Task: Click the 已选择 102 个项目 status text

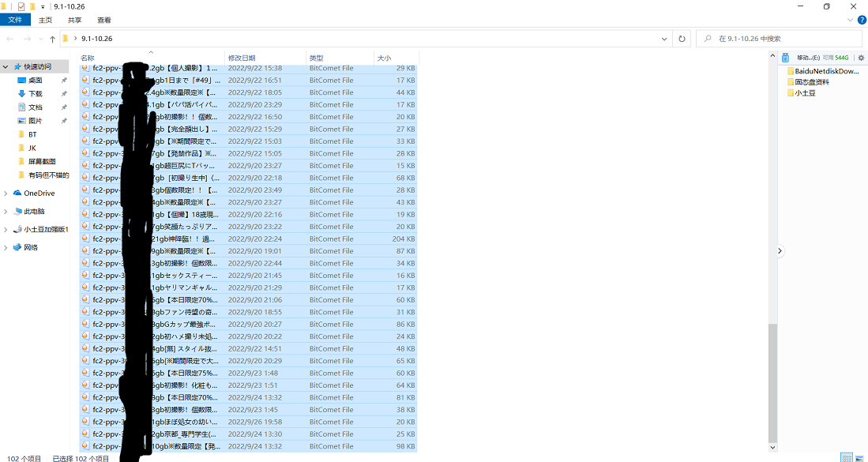Action: 81,458
